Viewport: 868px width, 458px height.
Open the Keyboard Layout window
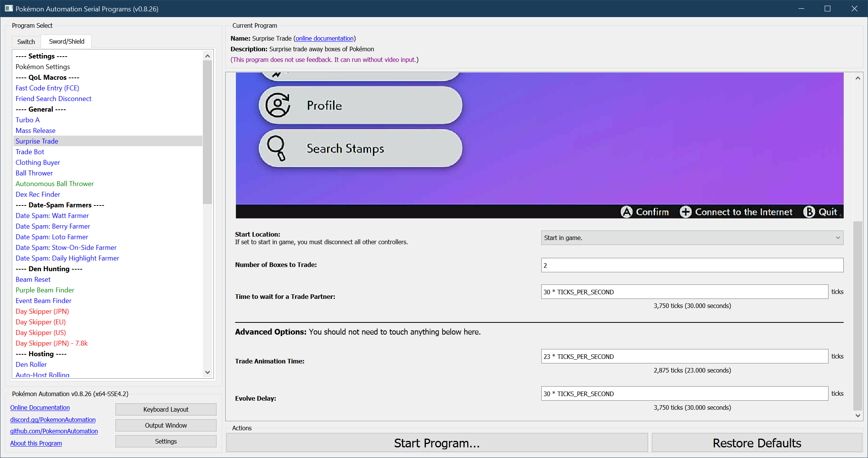[x=166, y=409]
